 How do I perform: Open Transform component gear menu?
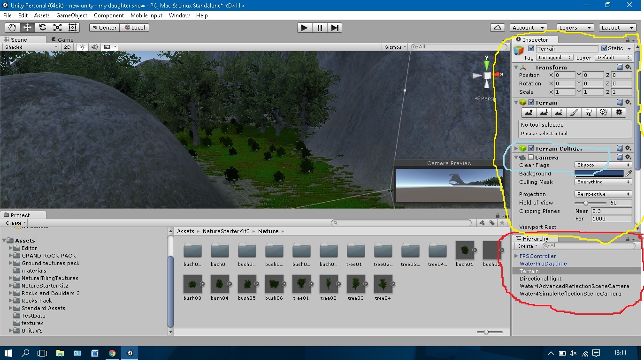tap(628, 68)
